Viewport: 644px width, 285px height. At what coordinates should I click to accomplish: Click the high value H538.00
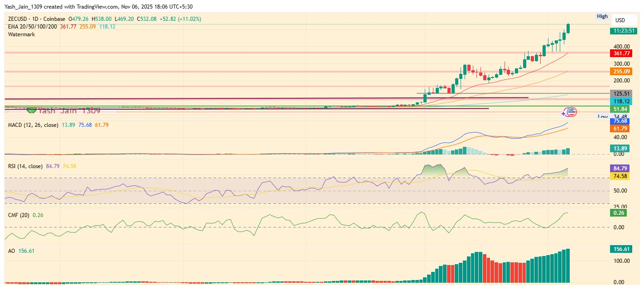101,19
